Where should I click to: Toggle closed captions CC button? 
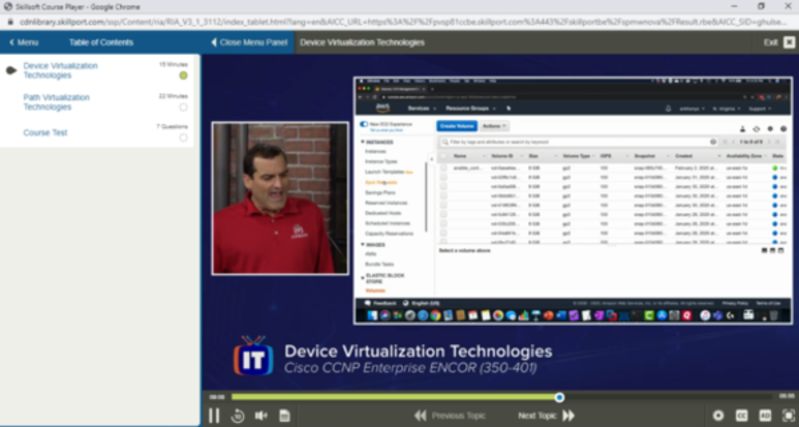pos(741,416)
